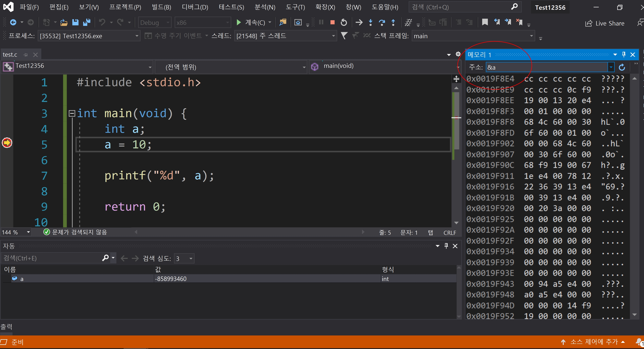Step over the current line
Image resolution: width=644 pixels, height=349 pixels.
click(382, 22)
